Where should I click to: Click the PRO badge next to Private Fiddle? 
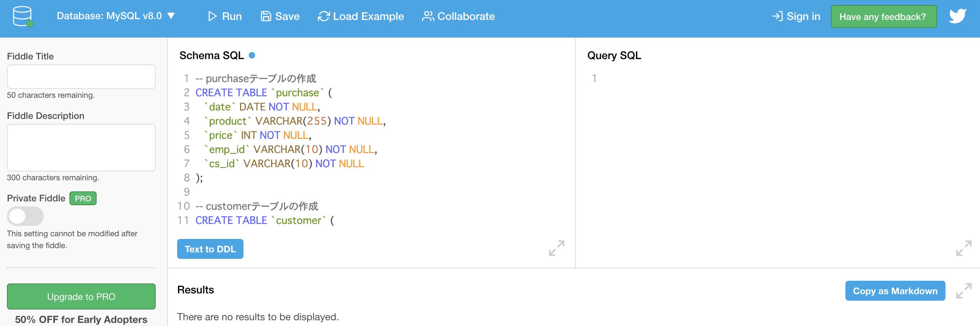click(x=83, y=198)
